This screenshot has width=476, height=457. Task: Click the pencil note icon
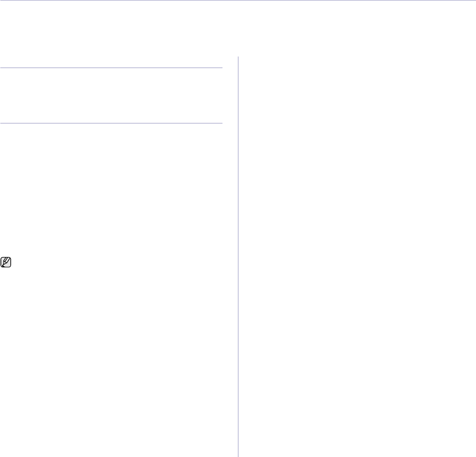click(6, 262)
